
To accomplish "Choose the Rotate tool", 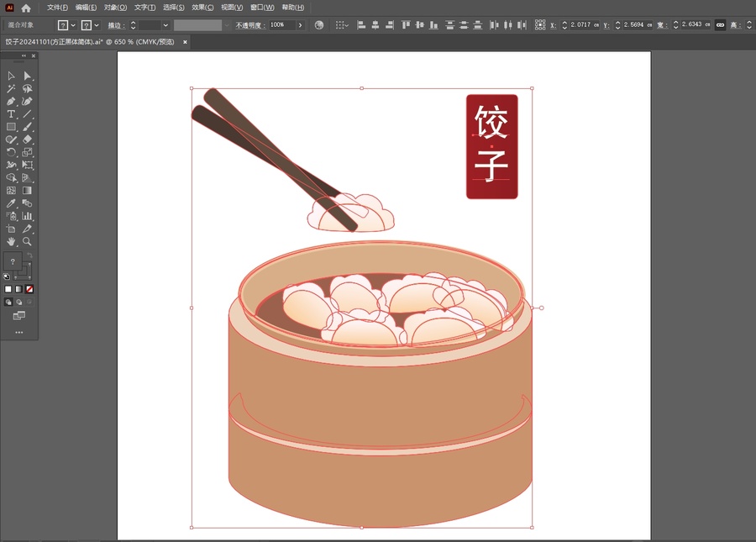I will (x=11, y=152).
